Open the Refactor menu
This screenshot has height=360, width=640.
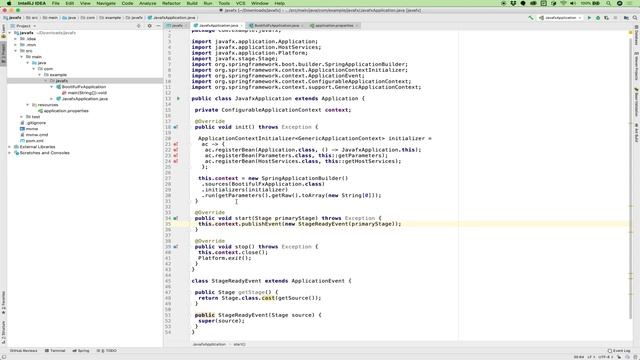[x=171, y=3]
